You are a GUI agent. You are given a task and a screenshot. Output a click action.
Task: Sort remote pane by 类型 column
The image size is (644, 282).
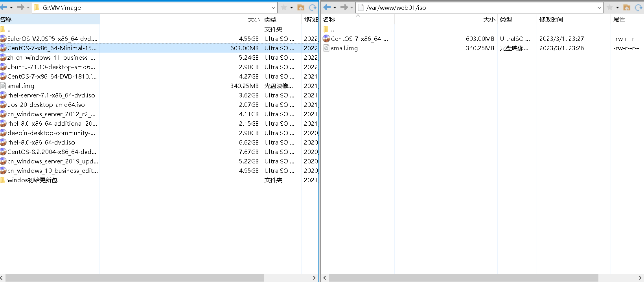coord(517,19)
